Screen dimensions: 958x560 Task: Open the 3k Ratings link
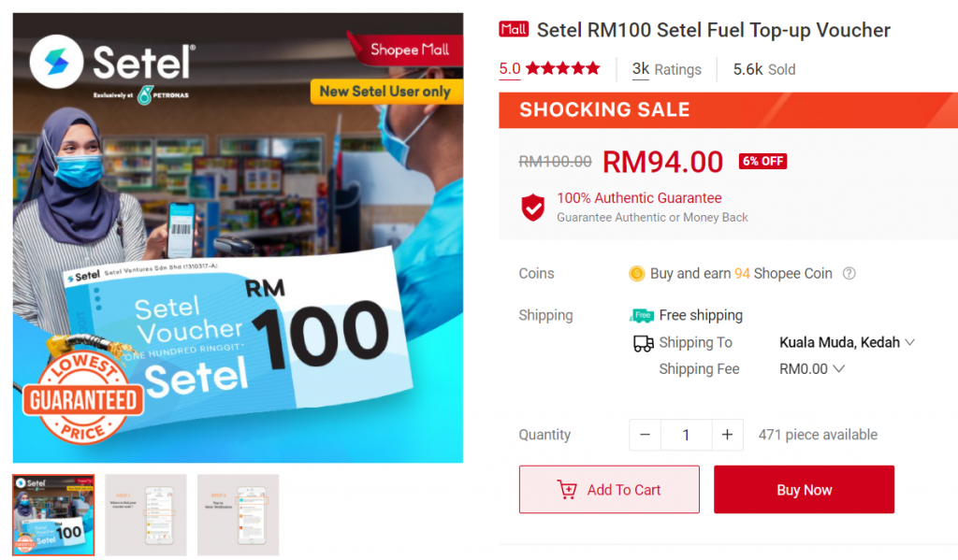pyautogui.click(x=666, y=69)
